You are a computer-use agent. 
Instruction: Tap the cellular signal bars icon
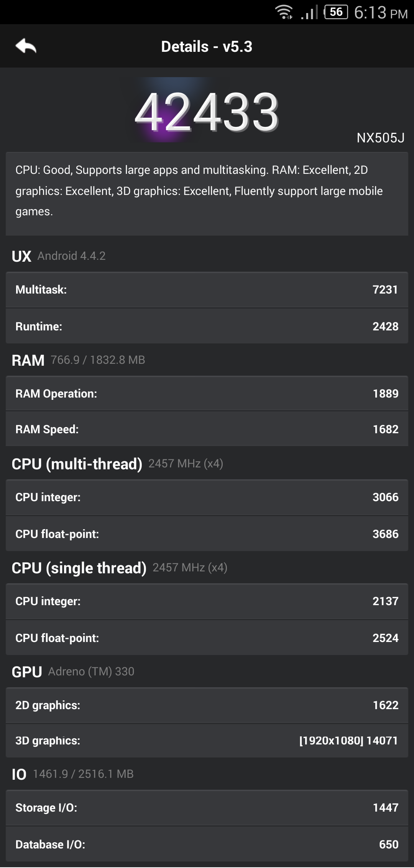coord(309,12)
